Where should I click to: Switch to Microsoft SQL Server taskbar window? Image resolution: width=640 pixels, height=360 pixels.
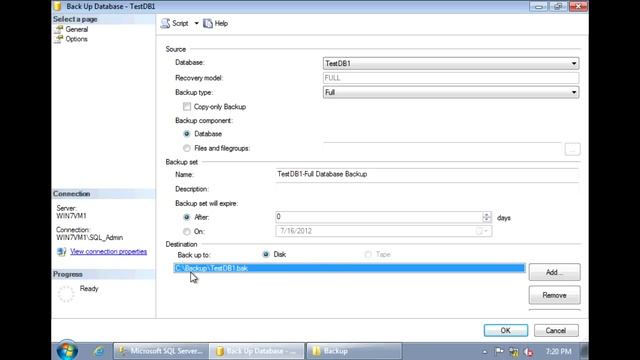pyautogui.click(x=161, y=351)
